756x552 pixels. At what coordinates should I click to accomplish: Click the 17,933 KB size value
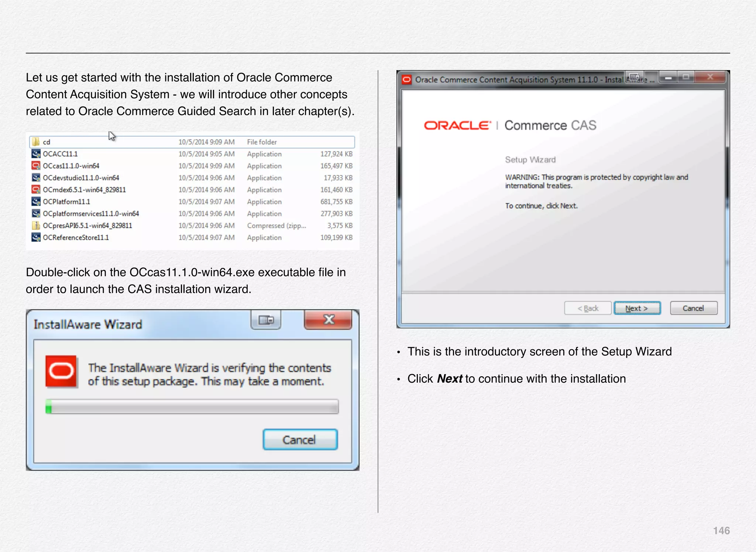[x=338, y=178]
